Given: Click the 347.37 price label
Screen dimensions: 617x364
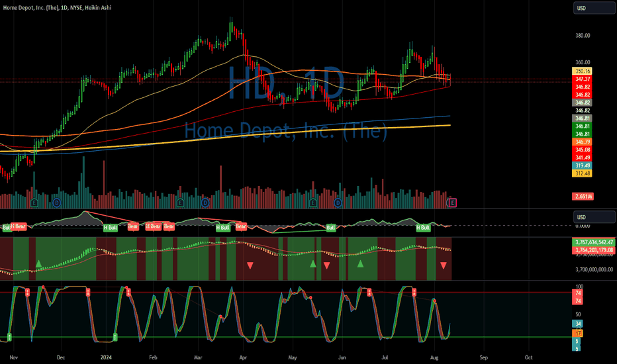Looking at the screenshot, I should point(582,79).
